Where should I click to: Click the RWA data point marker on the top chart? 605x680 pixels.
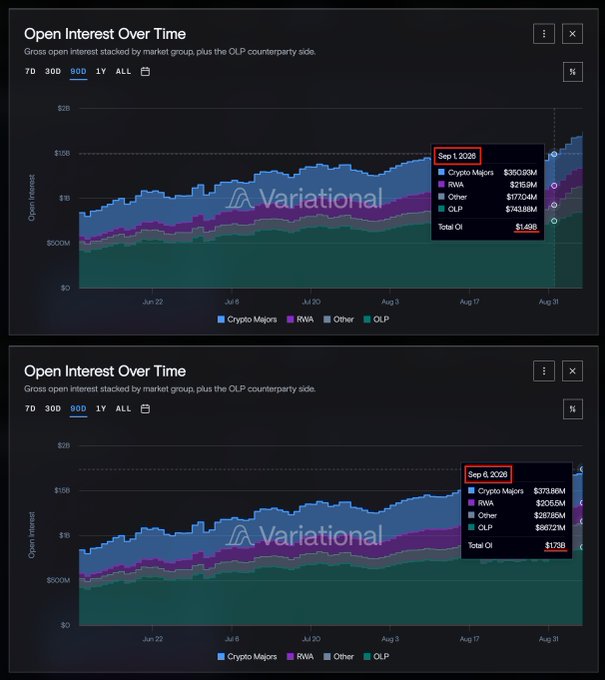pyautogui.click(x=554, y=186)
